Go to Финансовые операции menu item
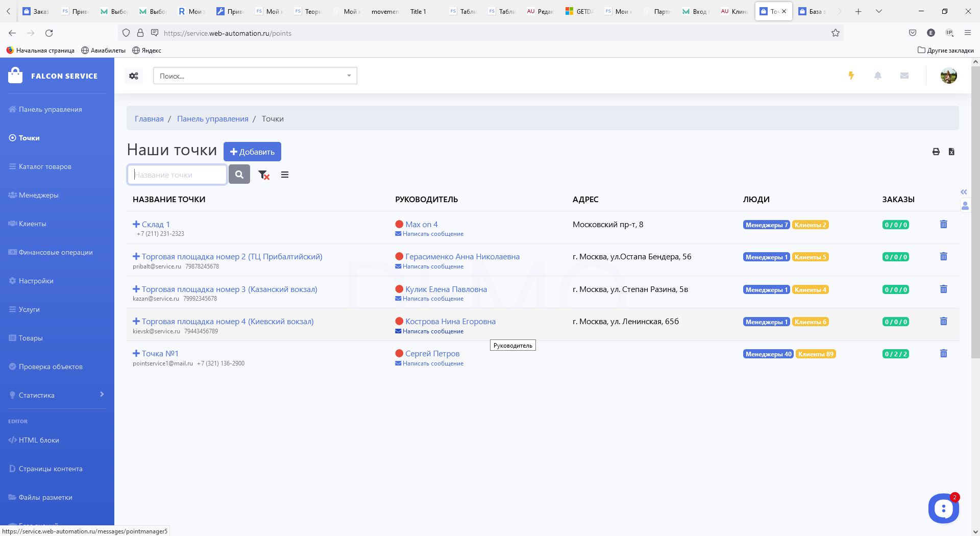Screen dimensions: 980x536 click(56, 252)
